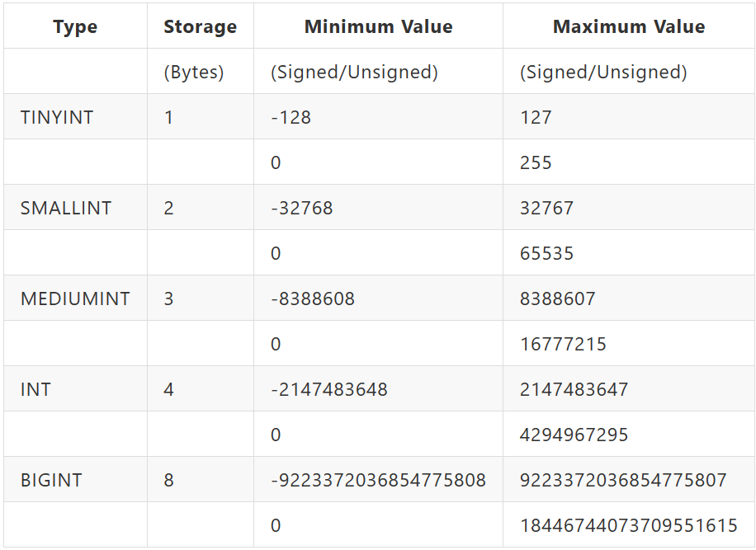Select the 18446744073709551615 maximum value cell
756x550 pixels.
628,525
